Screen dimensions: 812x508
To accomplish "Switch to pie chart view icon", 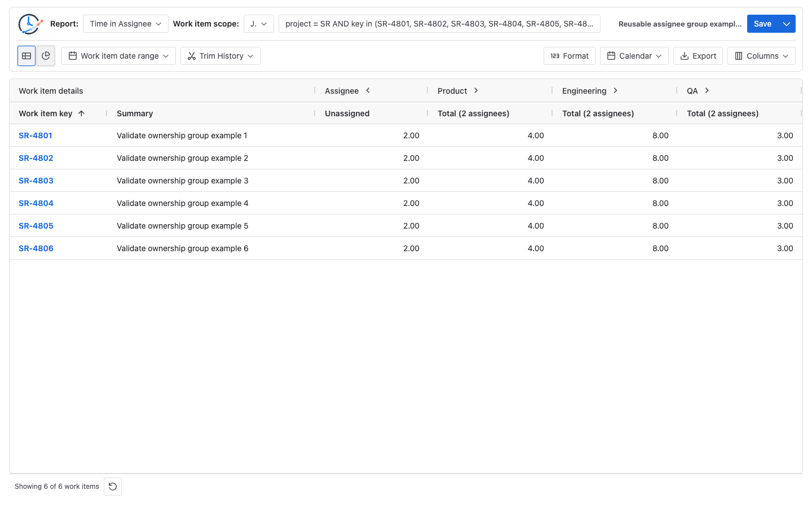I will tap(46, 56).
